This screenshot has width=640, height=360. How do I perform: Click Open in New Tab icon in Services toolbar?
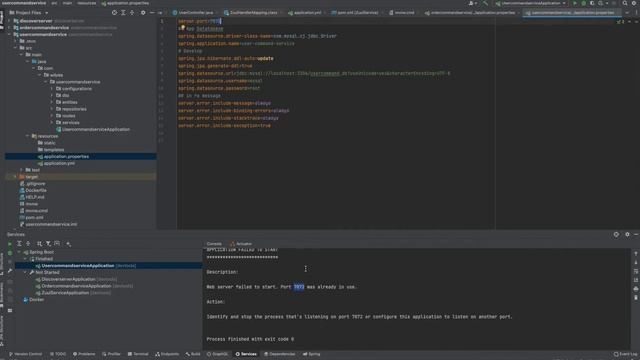(x=57, y=244)
